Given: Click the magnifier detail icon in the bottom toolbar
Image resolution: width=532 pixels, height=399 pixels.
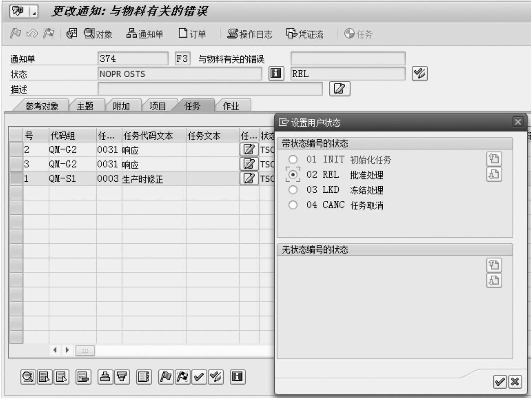Looking at the screenshot, I should coord(28,377).
